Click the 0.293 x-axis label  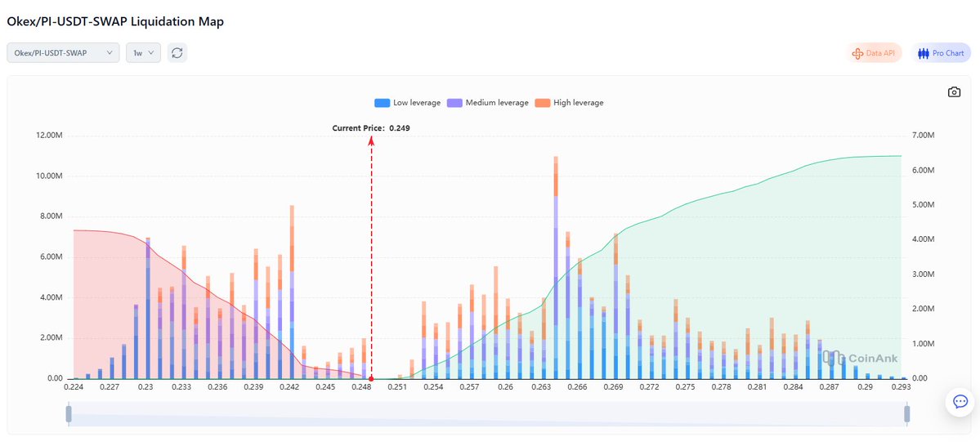[x=902, y=387]
